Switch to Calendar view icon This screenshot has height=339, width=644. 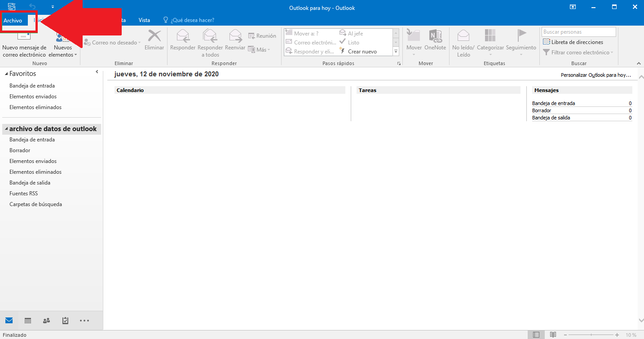click(28, 321)
